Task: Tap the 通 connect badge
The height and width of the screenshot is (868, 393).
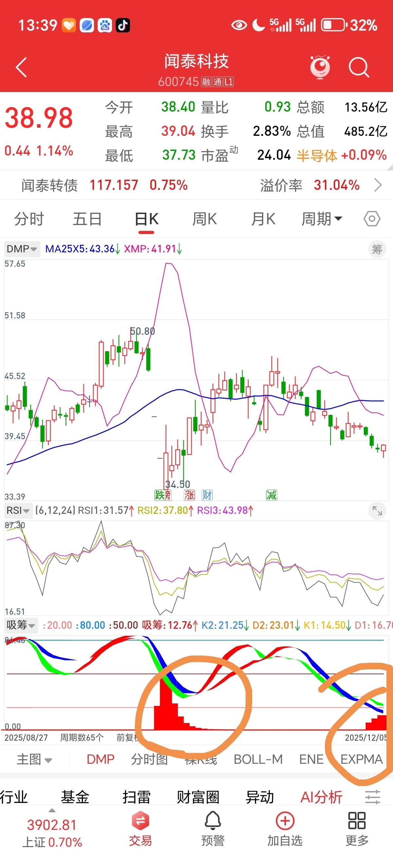Action: pyautogui.click(x=217, y=81)
